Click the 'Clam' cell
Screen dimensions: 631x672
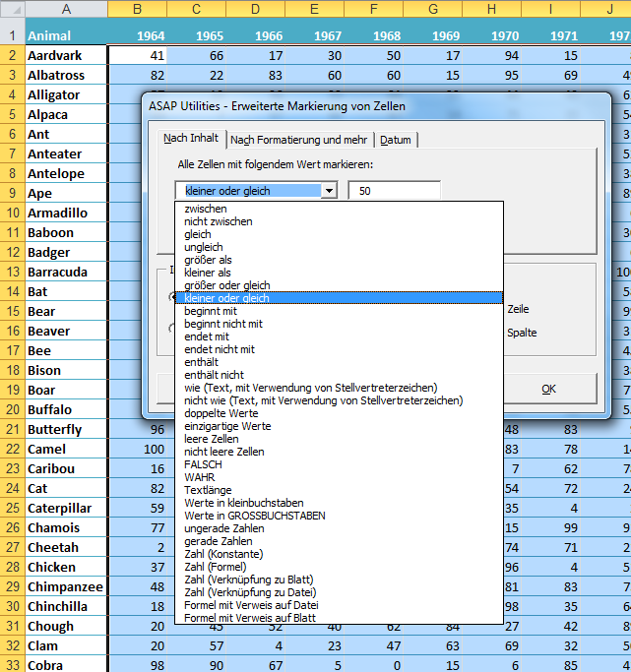(x=66, y=645)
